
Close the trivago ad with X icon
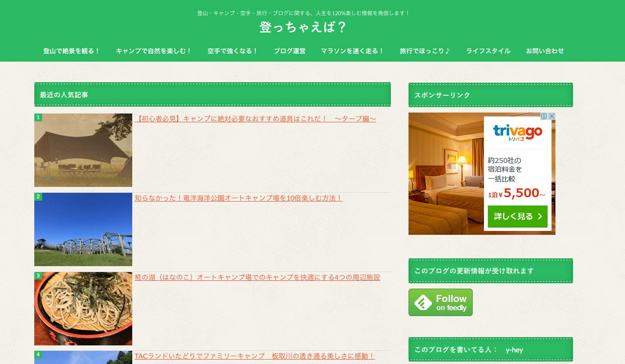tap(552, 116)
